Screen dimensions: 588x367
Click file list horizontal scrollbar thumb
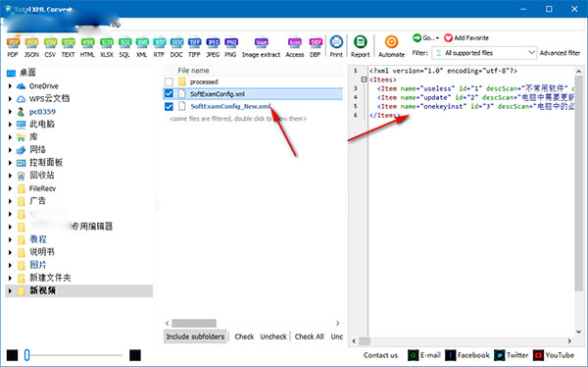pos(194,323)
